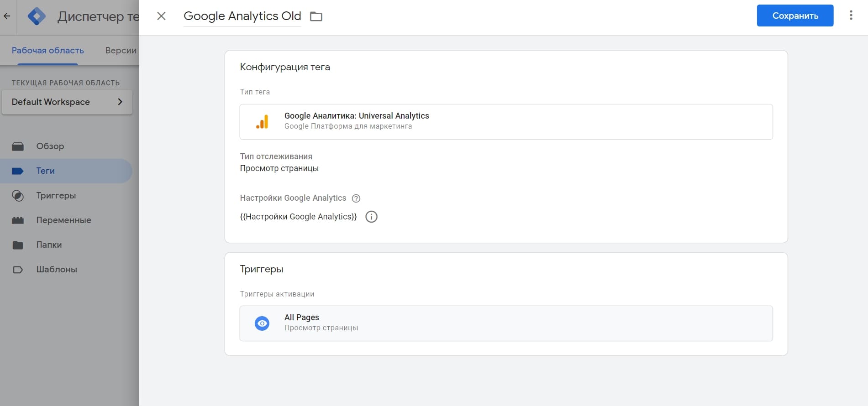Show info for the Google Analytics settings variable
The width and height of the screenshot is (868, 406).
[x=372, y=217]
